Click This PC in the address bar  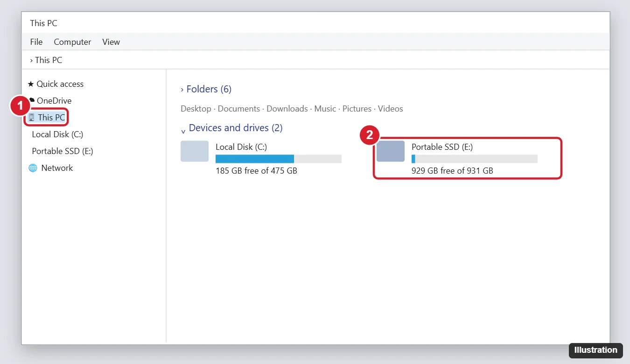[x=49, y=60]
